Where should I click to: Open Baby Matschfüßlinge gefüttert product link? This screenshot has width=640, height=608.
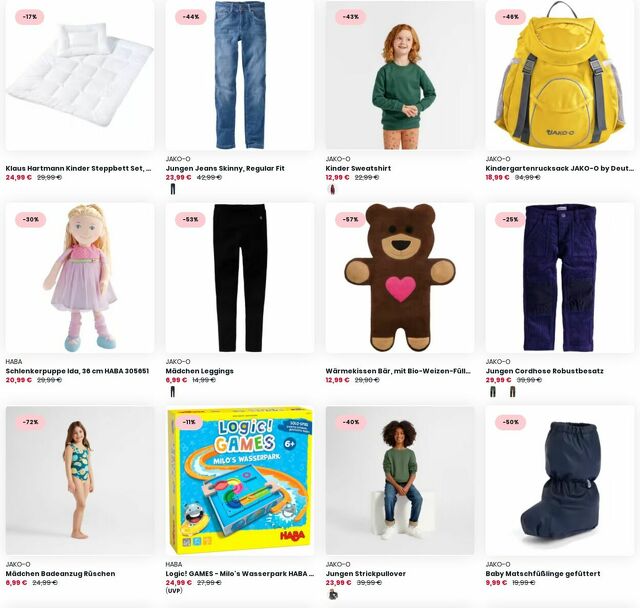click(x=543, y=573)
